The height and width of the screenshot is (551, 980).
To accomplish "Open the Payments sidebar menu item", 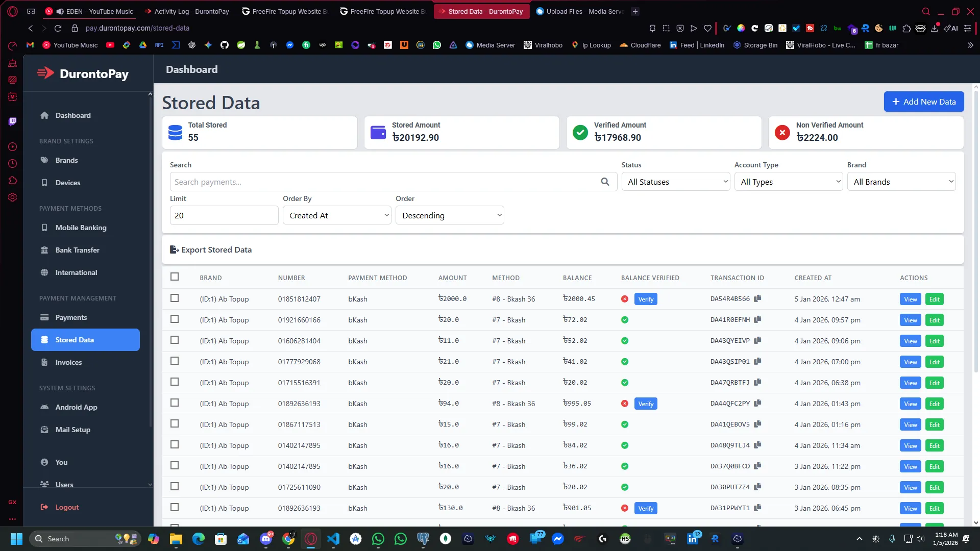I will (71, 317).
